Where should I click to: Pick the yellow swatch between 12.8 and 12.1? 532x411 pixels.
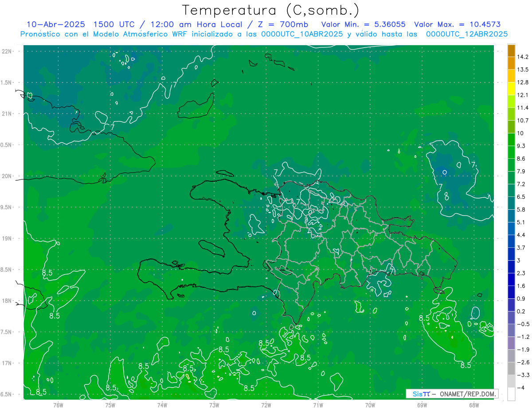[x=511, y=89]
